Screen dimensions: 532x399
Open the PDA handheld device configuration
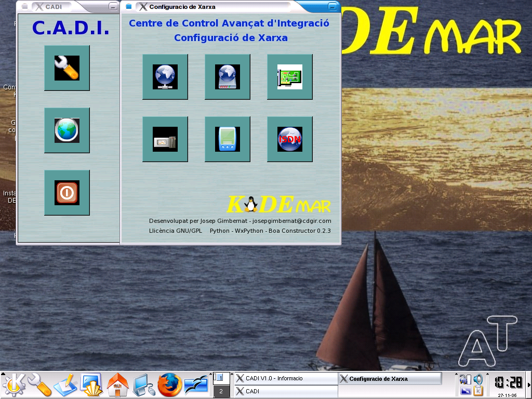point(228,139)
